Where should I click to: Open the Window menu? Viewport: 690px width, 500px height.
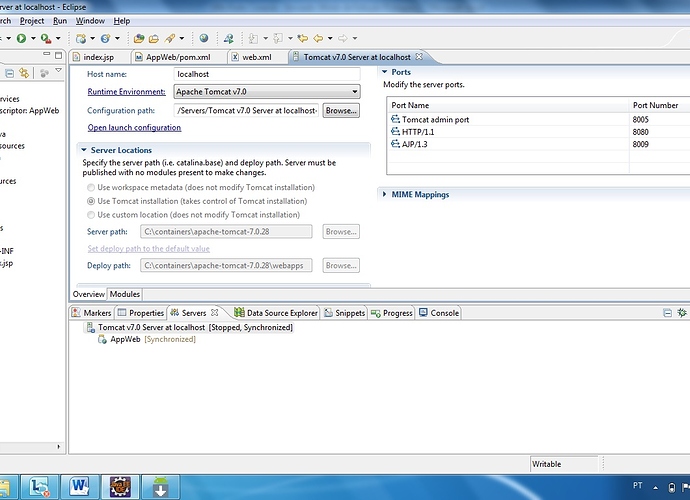click(x=90, y=21)
